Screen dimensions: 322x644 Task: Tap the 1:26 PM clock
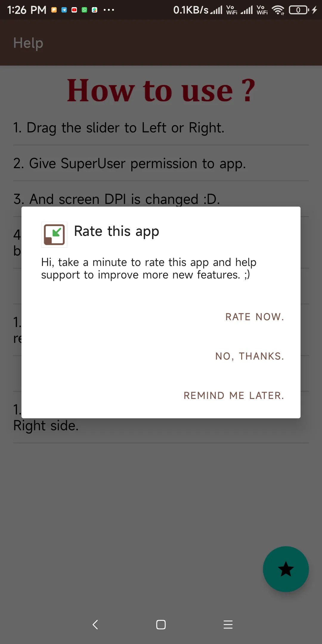pyautogui.click(x=27, y=10)
